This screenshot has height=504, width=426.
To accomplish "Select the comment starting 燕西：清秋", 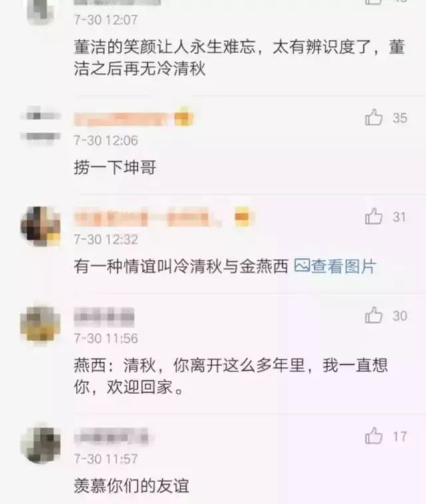I will pos(231,376).
